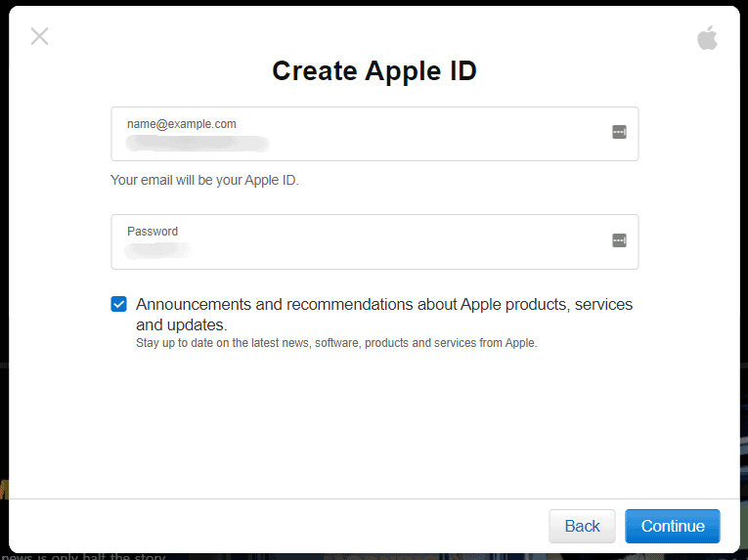
Task: Click 'Stay up to date on the latest news' text
Action: (x=222, y=343)
